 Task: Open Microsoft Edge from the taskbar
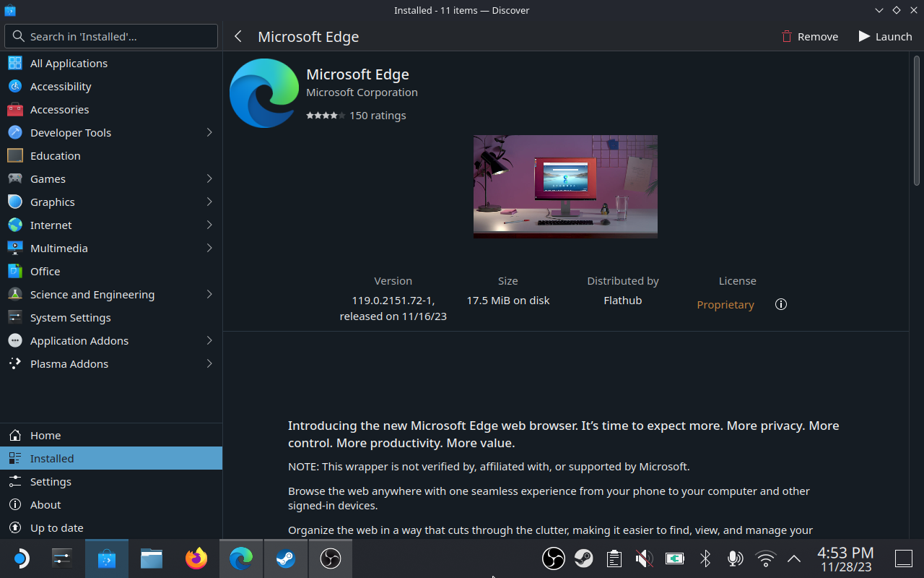(x=241, y=558)
